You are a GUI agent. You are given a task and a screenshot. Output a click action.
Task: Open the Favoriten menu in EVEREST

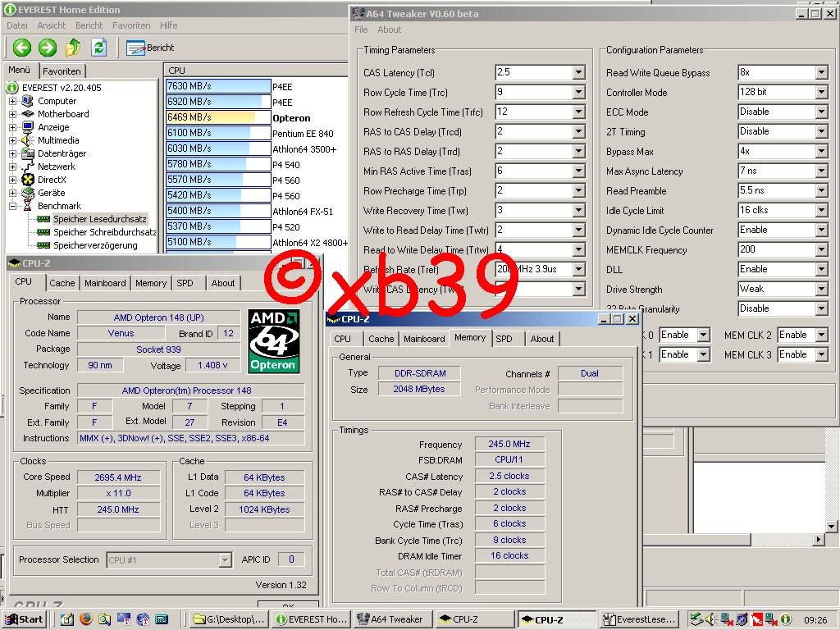click(x=131, y=25)
